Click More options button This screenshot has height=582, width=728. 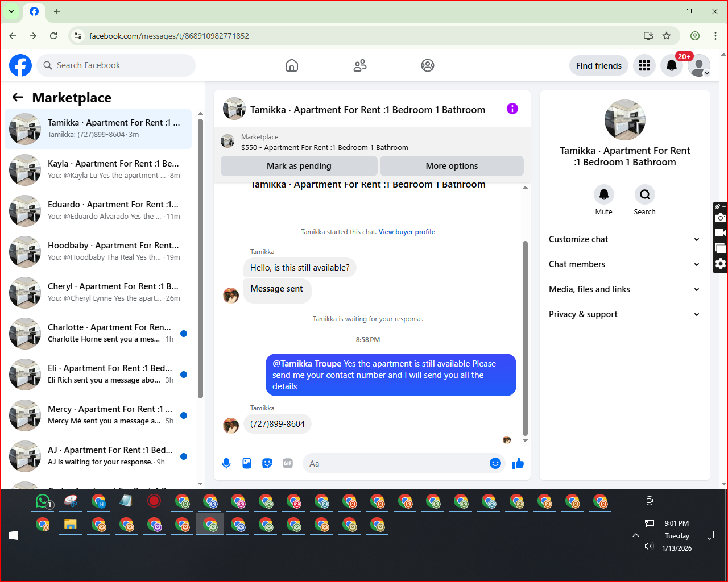452,166
